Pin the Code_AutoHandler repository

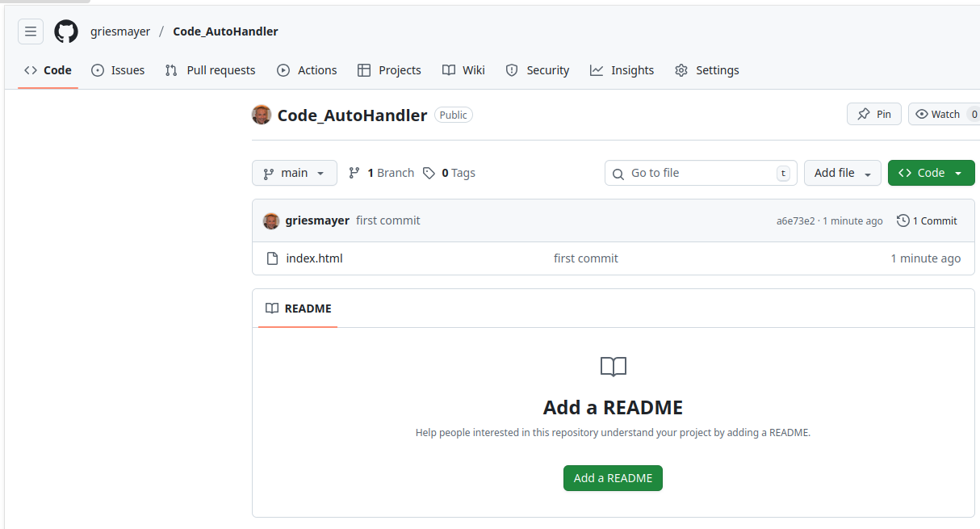point(874,114)
